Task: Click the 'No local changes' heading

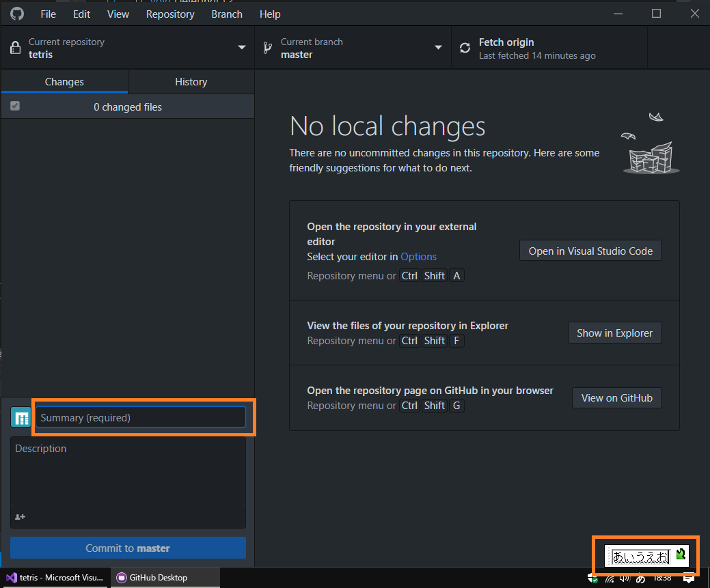Action: (x=387, y=126)
